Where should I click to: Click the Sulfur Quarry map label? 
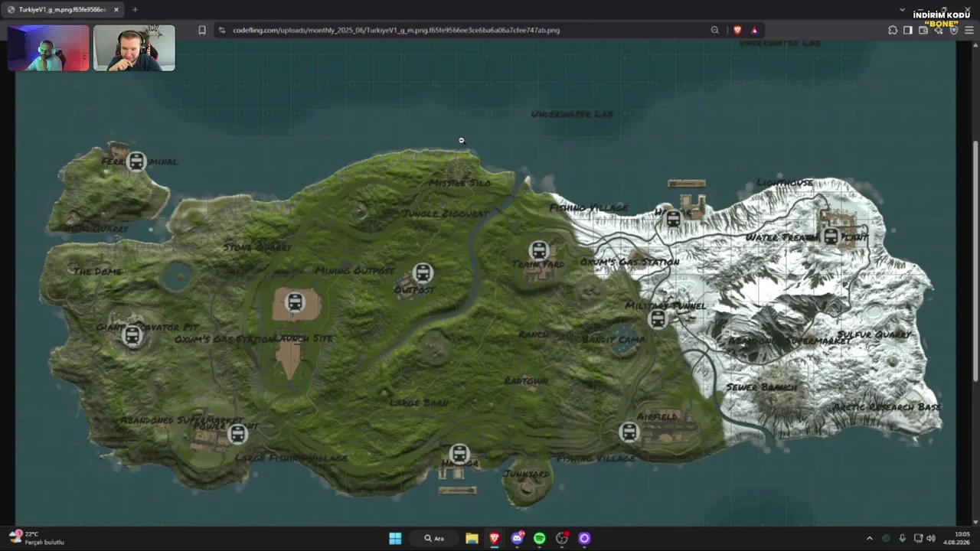[x=874, y=334]
